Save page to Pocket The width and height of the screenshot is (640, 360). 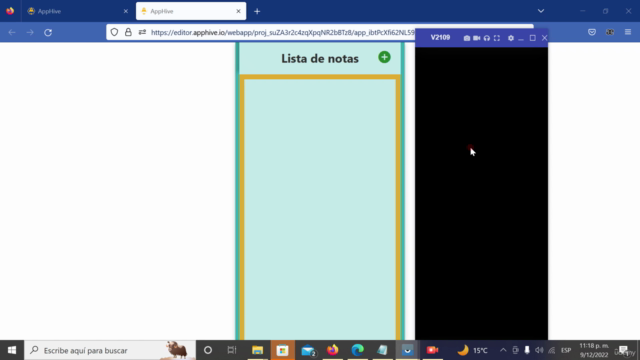(x=592, y=32)
